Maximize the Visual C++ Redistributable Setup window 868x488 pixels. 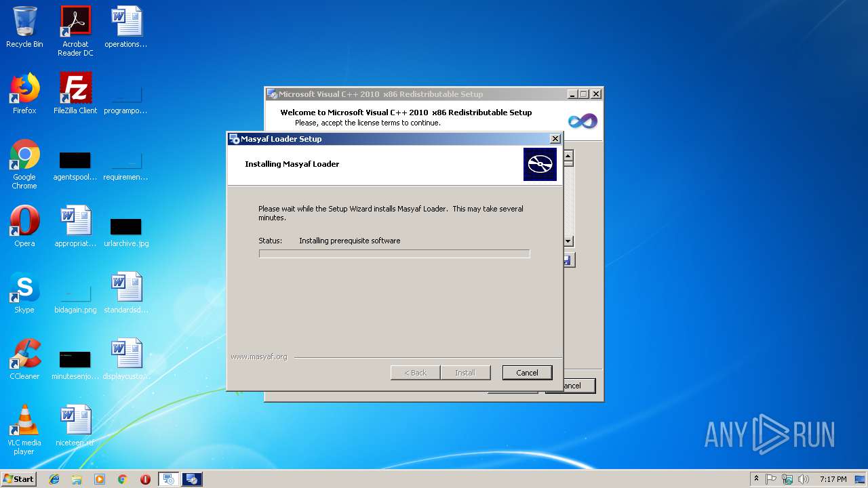583,94
